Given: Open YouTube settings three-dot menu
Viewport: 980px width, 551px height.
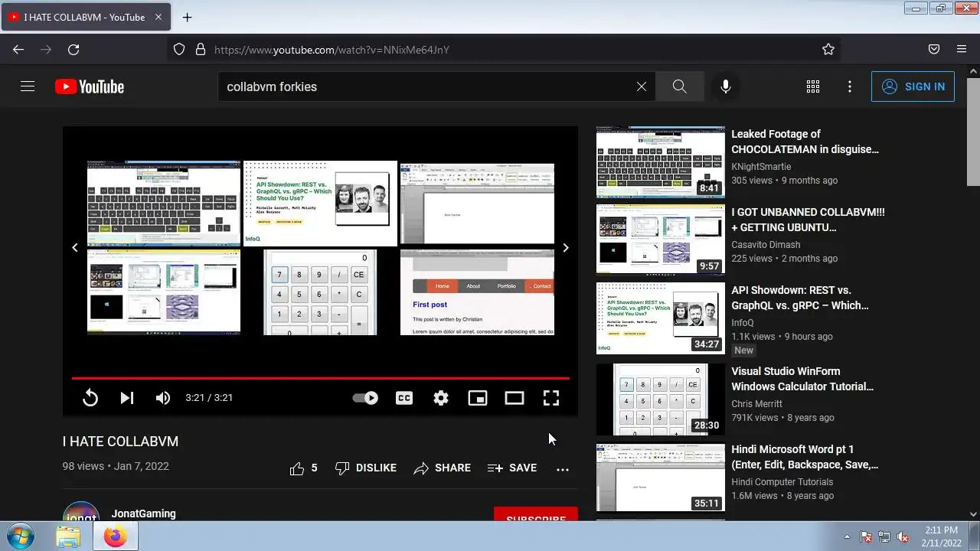Looking at the screenshot, I should [x=850, y=86].
